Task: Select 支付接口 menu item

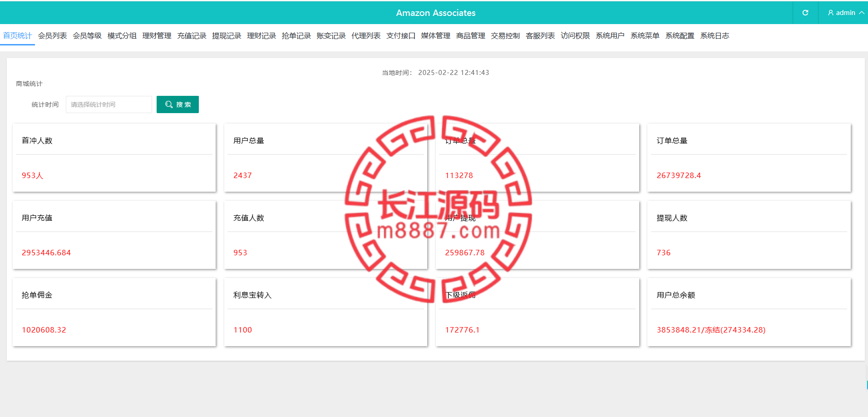Action: [401, 35]
